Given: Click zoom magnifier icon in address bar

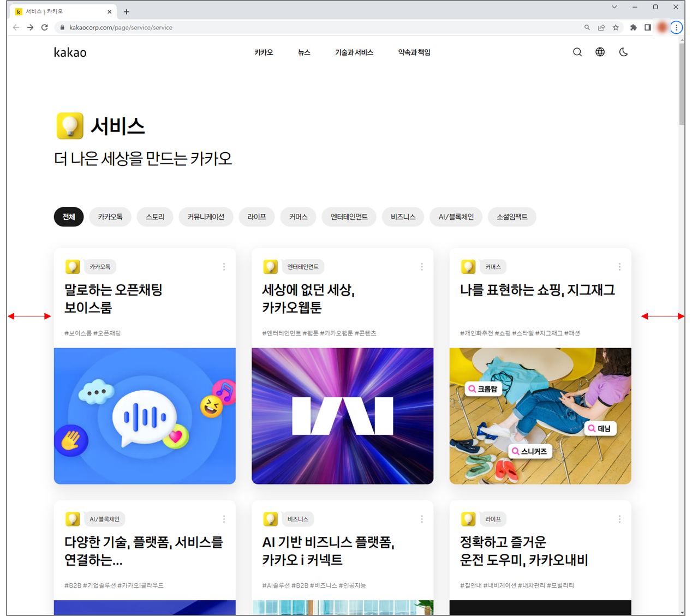Looking at the screenshot, I should pyautogui.click(x=587, y=27).
